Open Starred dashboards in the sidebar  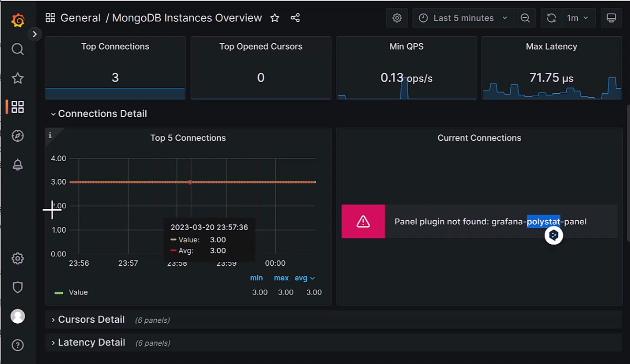17,78
